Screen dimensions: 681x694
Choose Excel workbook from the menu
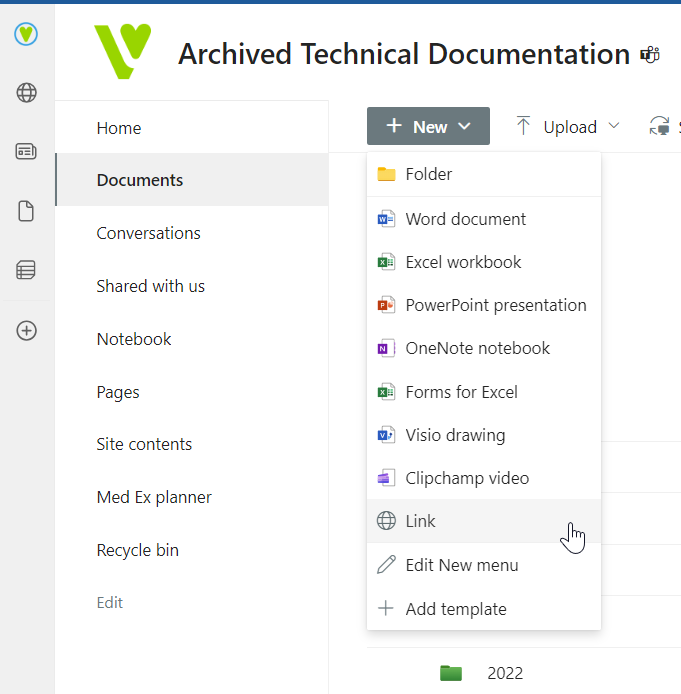463,262
